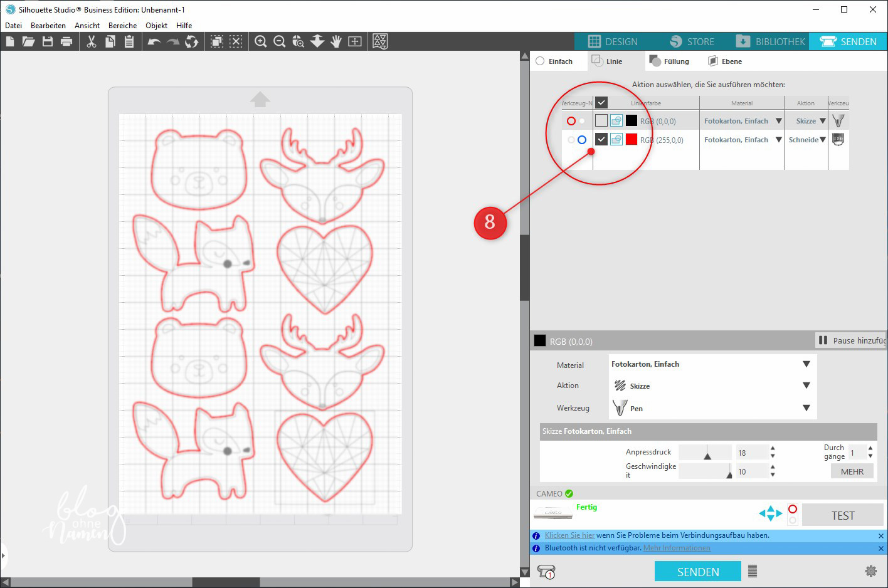The width and height of the screenshot is (888, 588).
Task: Select the Pan hand tool
Action: click(x=336, y=41)
